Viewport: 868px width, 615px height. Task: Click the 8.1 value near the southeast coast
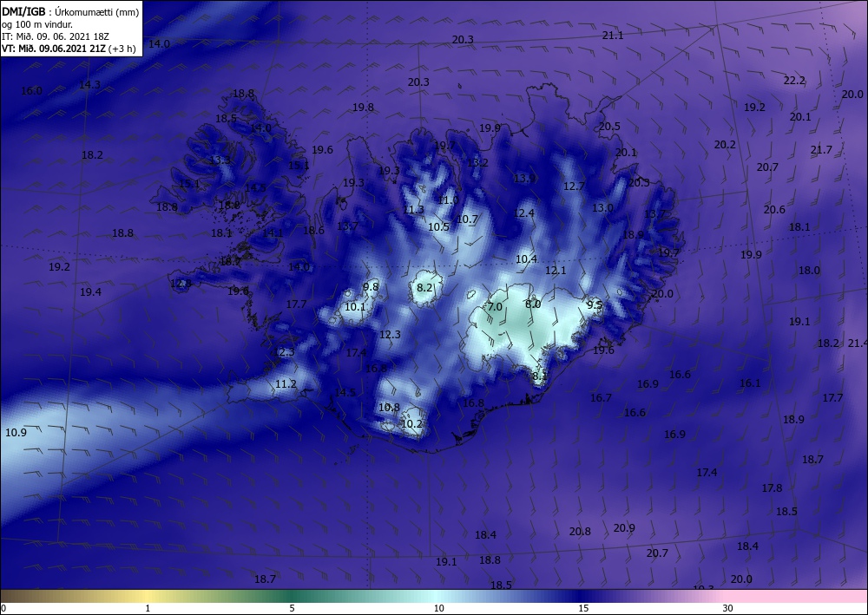coord(540,376)
